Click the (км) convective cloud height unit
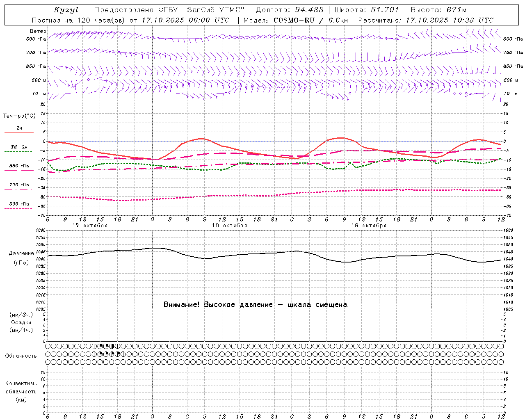Viewport: 525px width, 420px height. pyautogui.click(x=21, y=399)
